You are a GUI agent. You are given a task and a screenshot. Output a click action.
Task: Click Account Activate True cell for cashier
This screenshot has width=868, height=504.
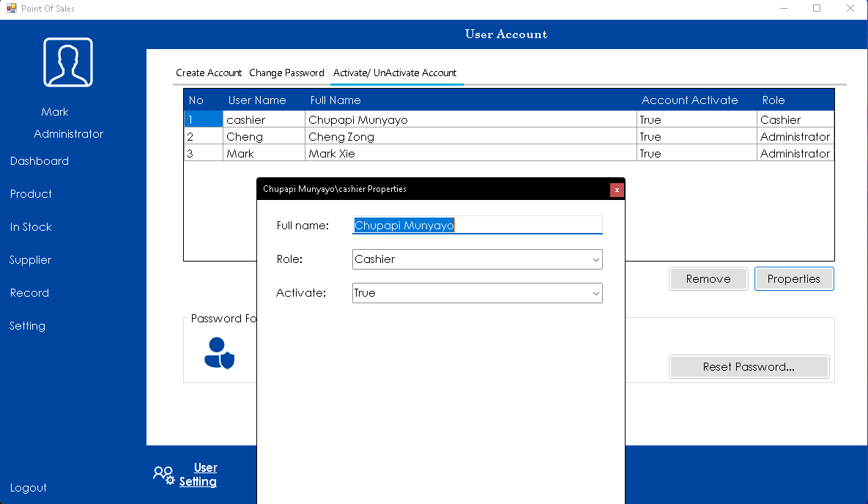(x=697, y=119)
